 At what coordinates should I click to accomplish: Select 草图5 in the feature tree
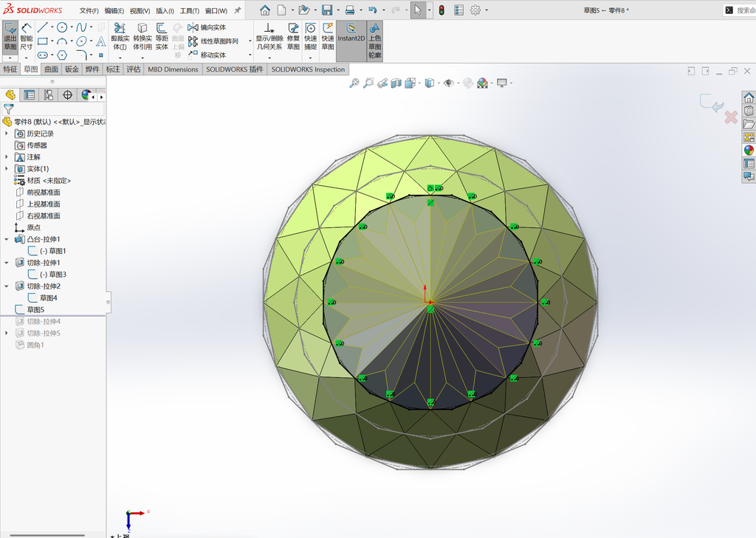(35, 309)
